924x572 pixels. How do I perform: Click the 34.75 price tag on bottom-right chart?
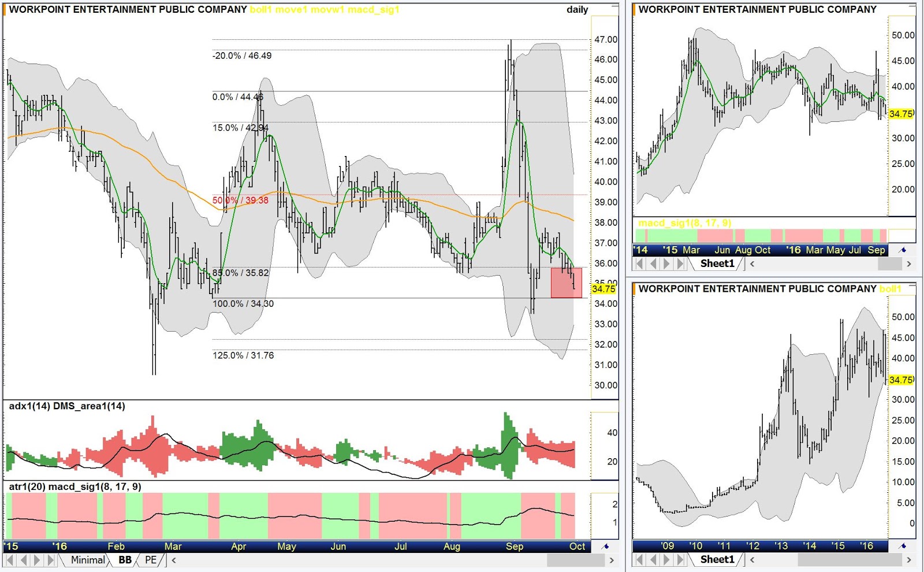point(901,380)
